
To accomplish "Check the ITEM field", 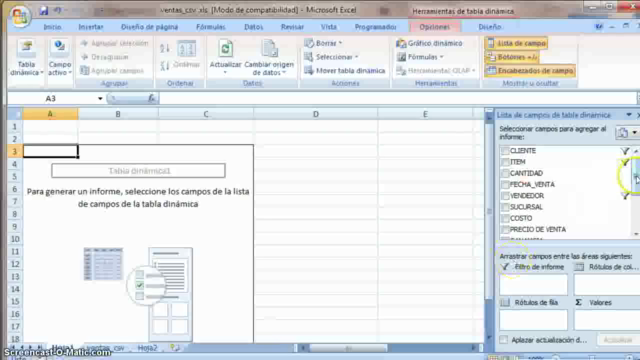I will tap(505, 162).
